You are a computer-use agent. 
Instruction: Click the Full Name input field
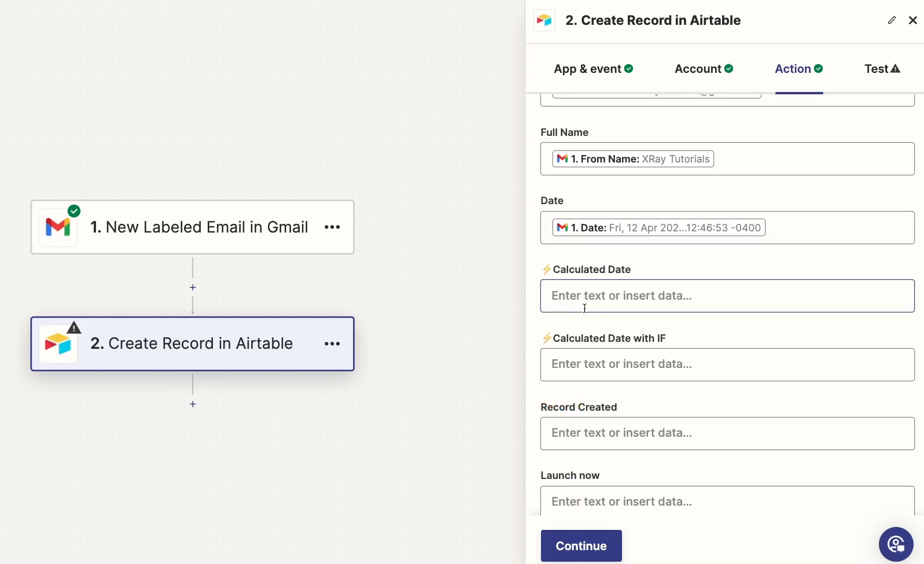pyautogui.click(x=727, y=159)
